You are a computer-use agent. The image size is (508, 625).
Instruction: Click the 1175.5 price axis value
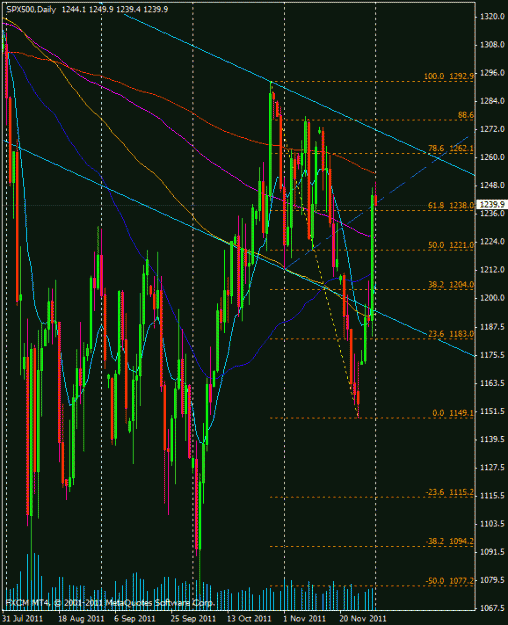pos(493,355)
